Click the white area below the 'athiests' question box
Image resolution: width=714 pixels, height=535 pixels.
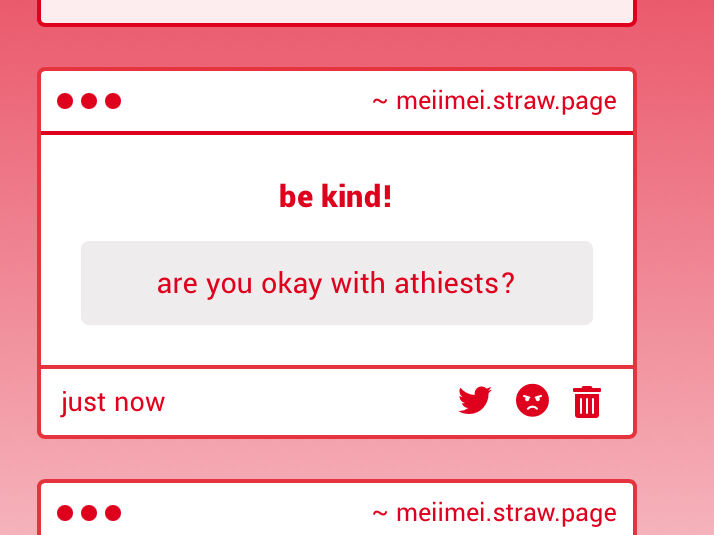337,345
